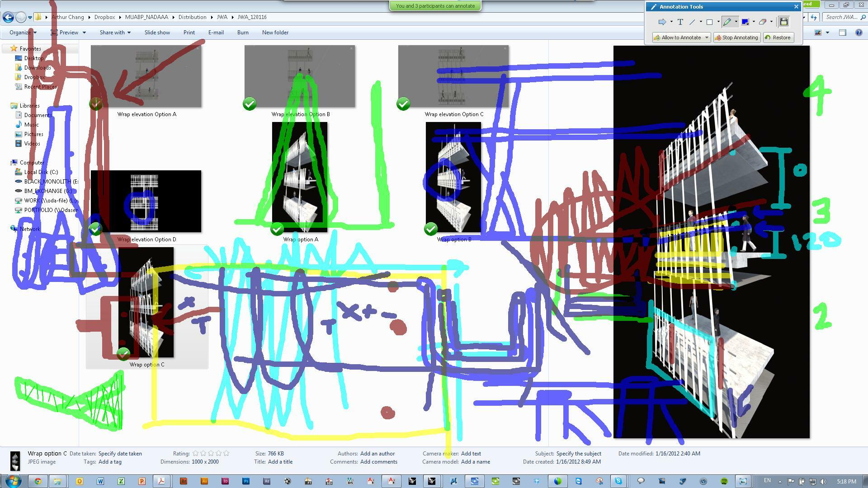Screen dimensions: 868x488
Task: Create a New folder
Action: coord(275,33)
